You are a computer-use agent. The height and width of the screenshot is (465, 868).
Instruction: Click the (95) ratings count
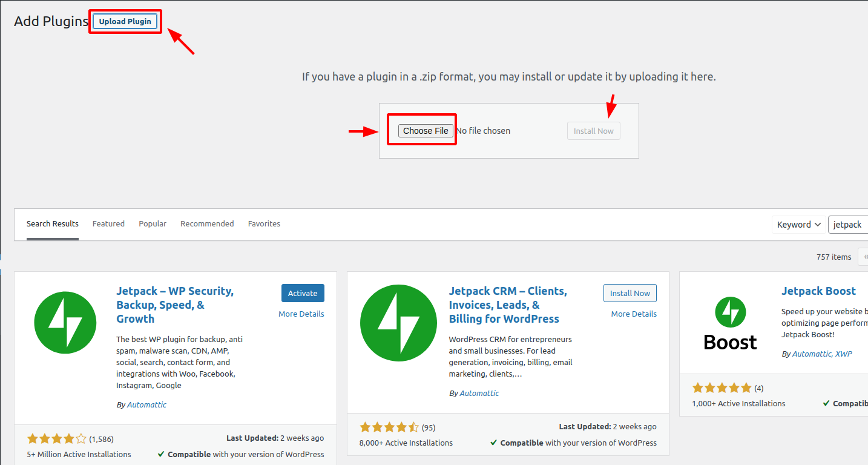429,427
